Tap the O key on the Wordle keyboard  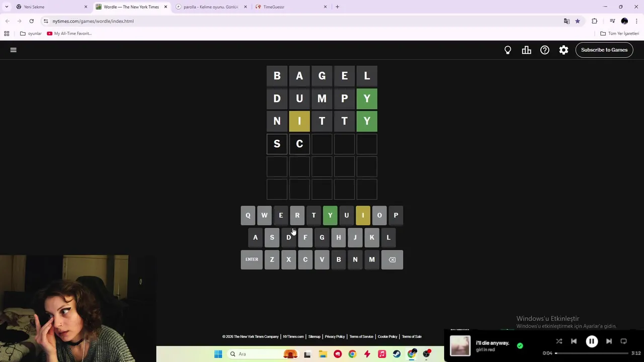pos(379,215)
